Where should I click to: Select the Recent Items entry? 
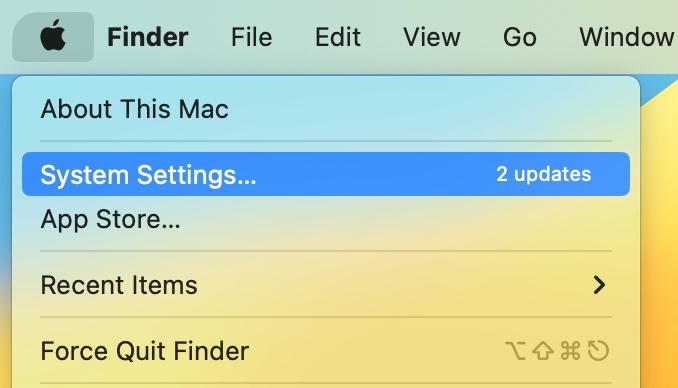click(326, 285)
